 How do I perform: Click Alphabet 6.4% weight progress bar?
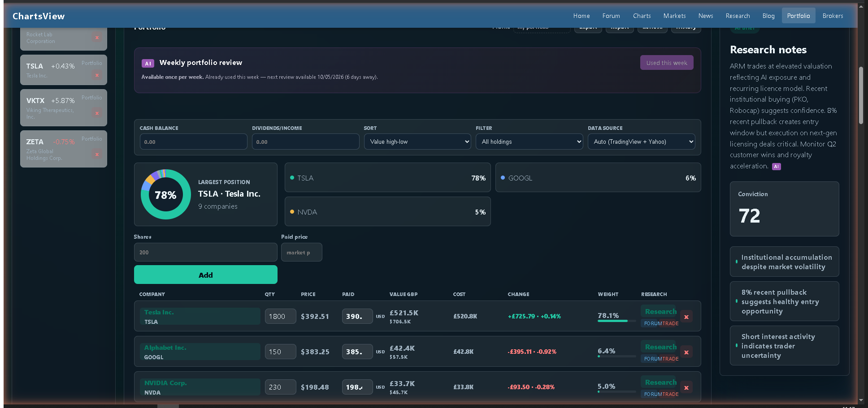pyautogui.click(x=617, y=356)
